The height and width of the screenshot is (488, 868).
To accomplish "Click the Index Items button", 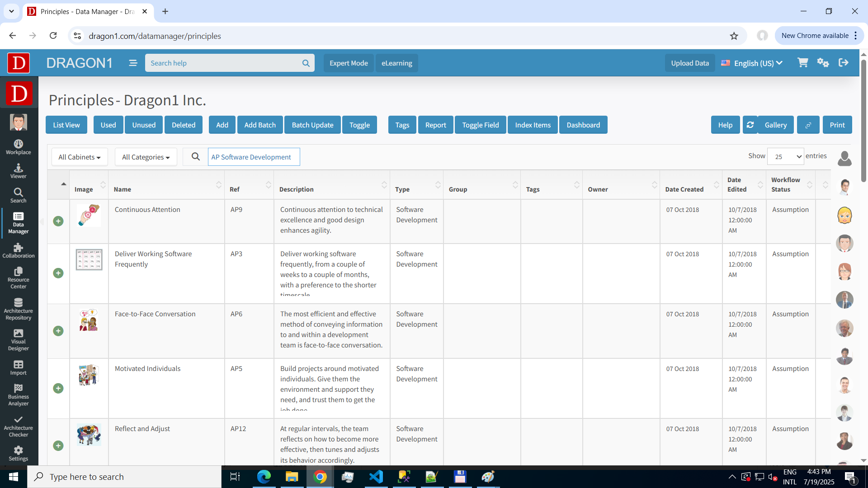I will [533, 125].
